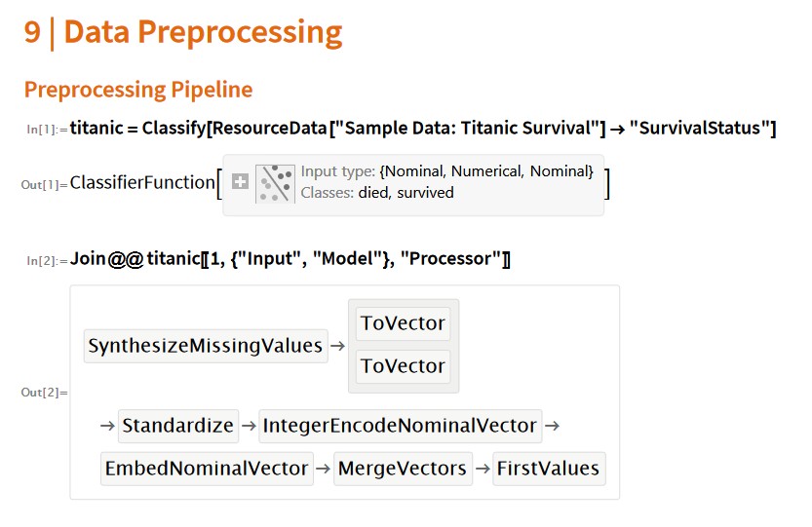The image size is (812, 527).
Task: Click the In[1] cell label
Action: point(47,130)
